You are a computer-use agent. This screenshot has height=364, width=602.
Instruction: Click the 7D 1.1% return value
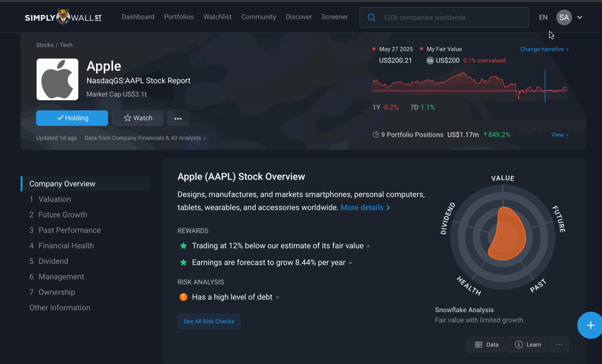[423, 107]
